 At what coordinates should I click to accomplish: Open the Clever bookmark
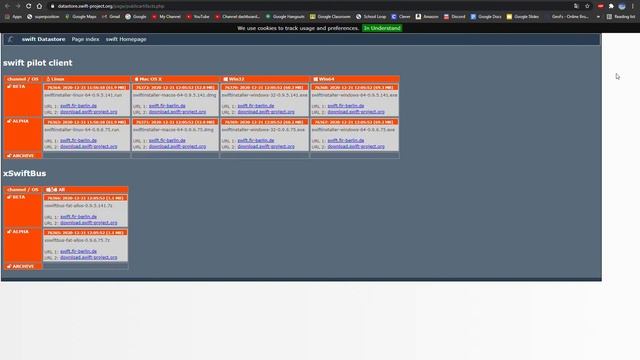click(x=401, y=17)
